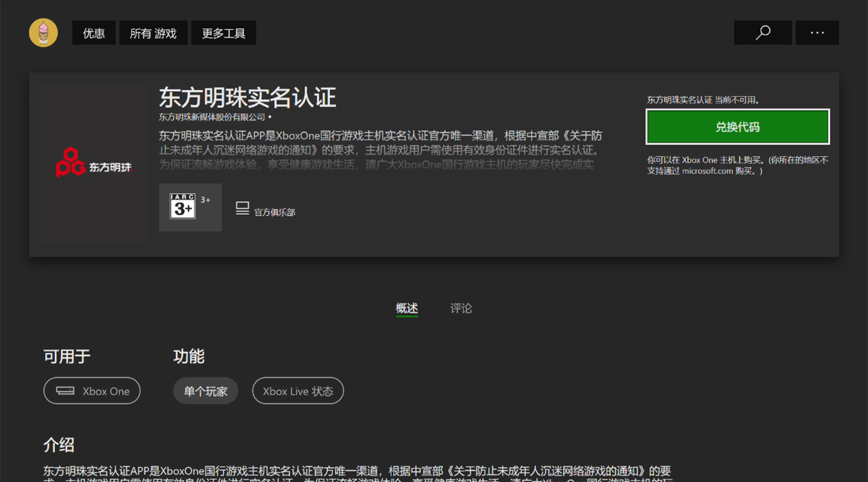Select the 单个玩家 feature chip
Image resolution: width=868 pixels, height=482 pixels.
[x=206, y=391]
